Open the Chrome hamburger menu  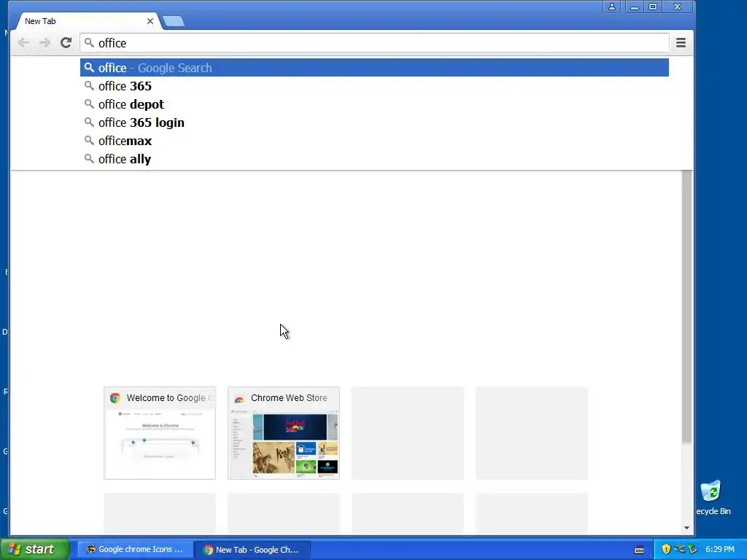(681, 43)
